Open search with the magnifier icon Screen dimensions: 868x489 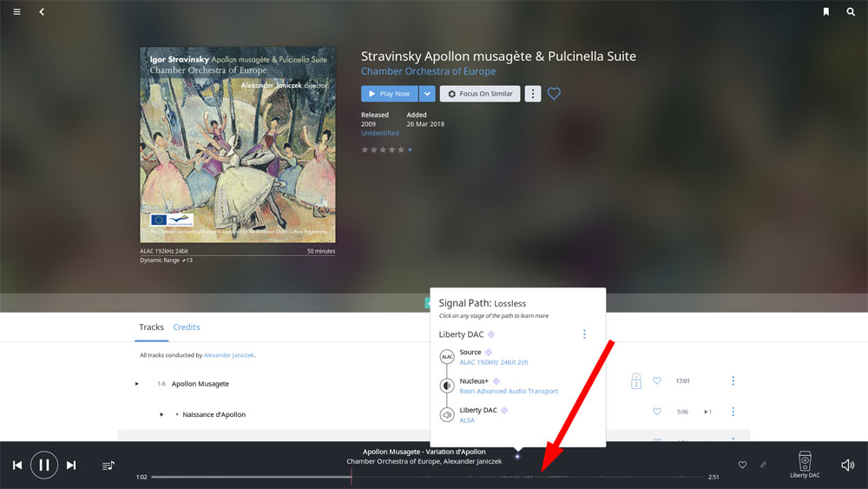[x=851, y=12]
